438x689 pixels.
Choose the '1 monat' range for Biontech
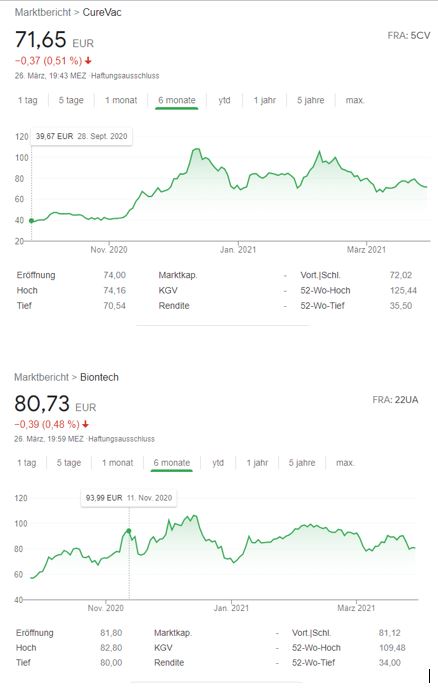[x=117, y=463]
